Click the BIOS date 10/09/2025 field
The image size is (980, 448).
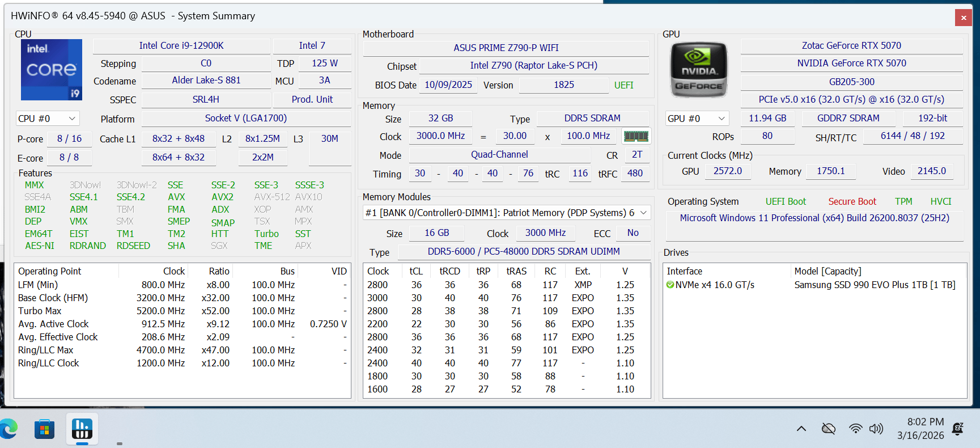pos(448,84)
